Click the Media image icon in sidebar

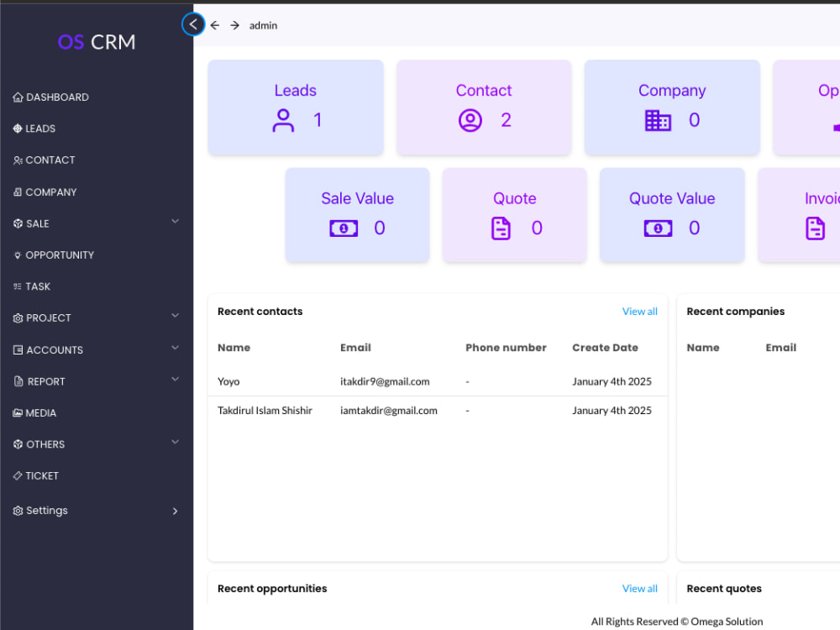(x=18, y=413)
